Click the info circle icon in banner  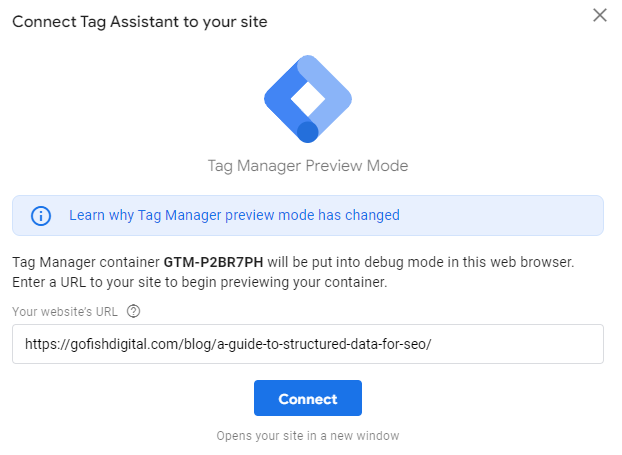pyautogui.click(x=41, y=216)
